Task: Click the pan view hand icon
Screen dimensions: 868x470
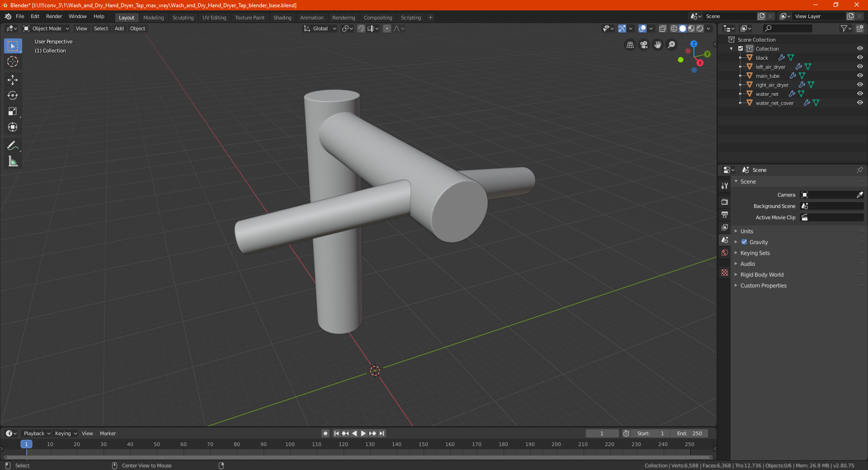Action: [658, 45]
